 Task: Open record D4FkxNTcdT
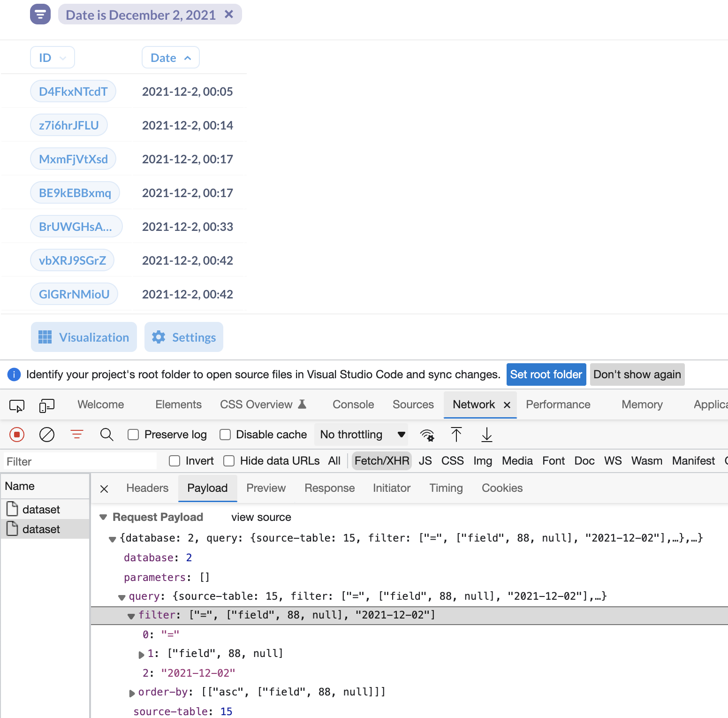73,91
